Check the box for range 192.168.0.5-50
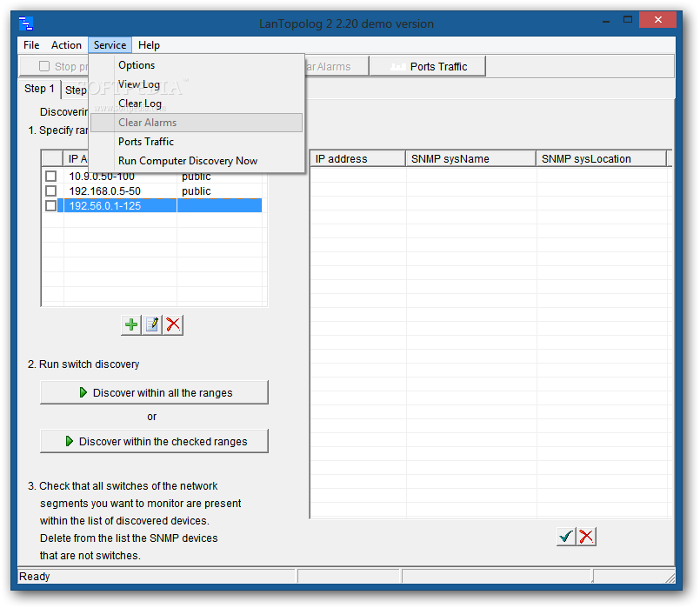This screenshot has height=608, width=700. tap(51, 191)
